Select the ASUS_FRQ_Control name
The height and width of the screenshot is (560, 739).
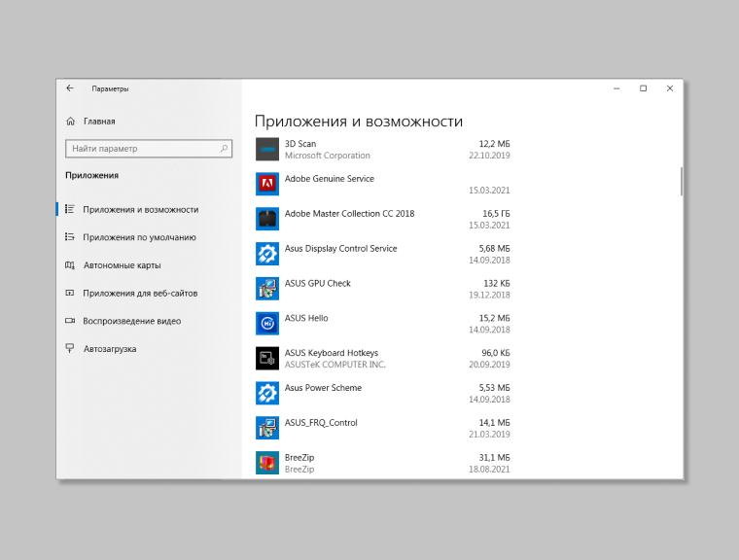321,423
